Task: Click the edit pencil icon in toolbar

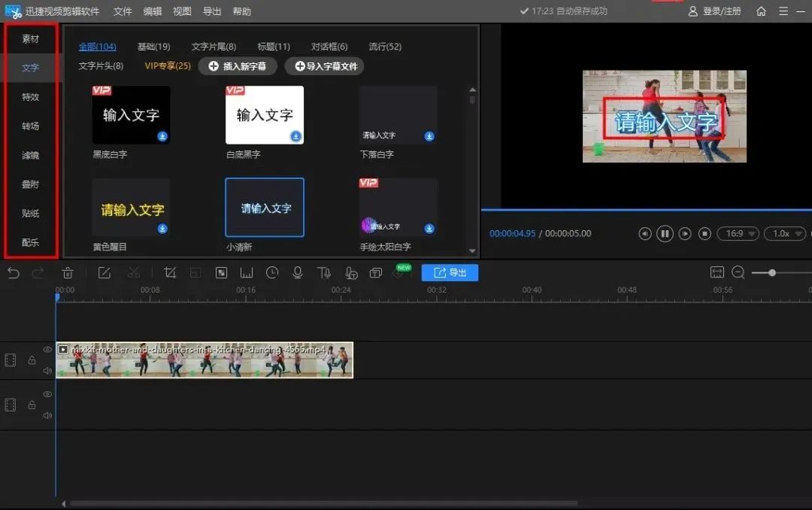Action: point(105,273)
